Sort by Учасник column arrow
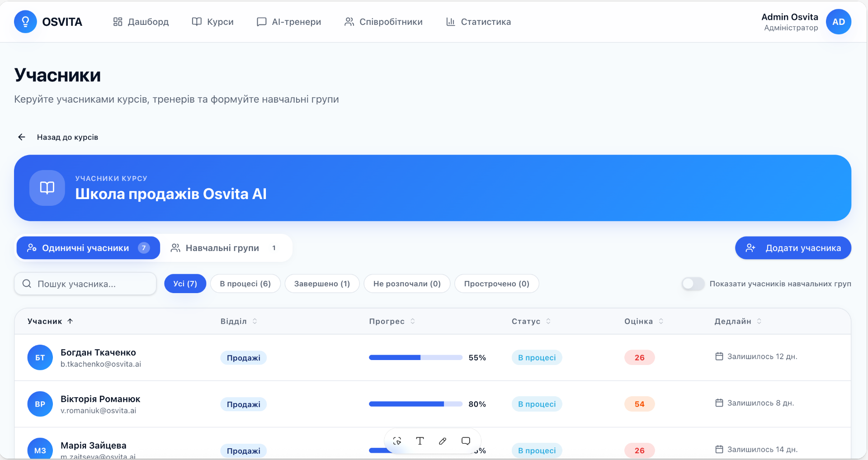868x460 pixels. [70, 321]
